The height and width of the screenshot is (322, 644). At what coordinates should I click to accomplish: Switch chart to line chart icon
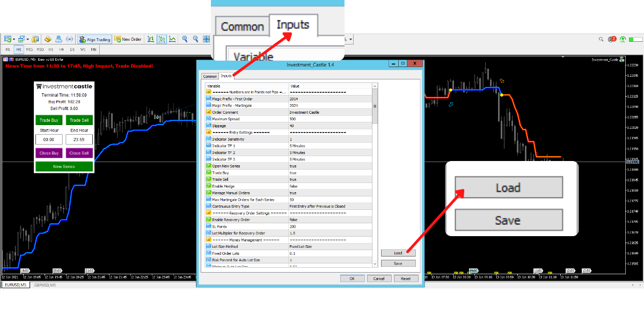(172, 39)
